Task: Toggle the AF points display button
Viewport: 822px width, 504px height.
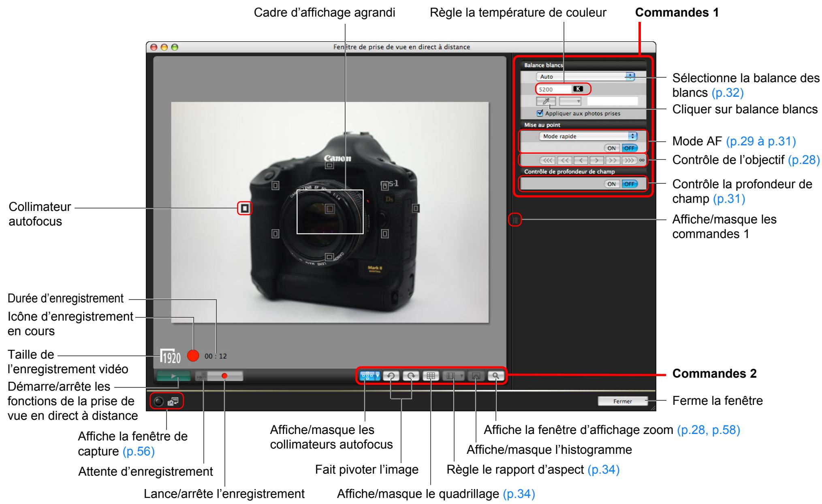Action: point(367,376)
